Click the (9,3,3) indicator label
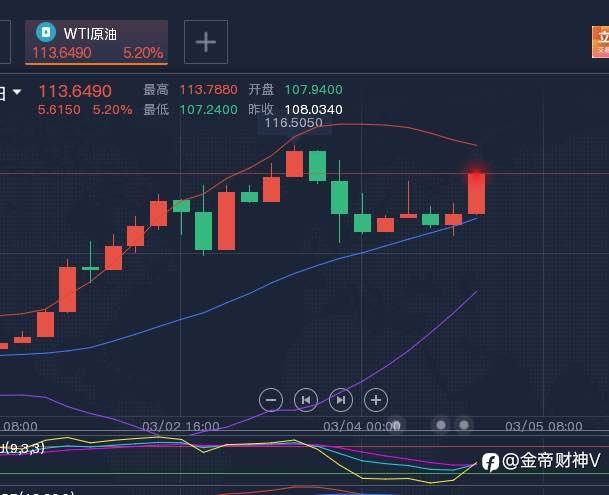The image size is (609, 495). (x=23, y=448)
